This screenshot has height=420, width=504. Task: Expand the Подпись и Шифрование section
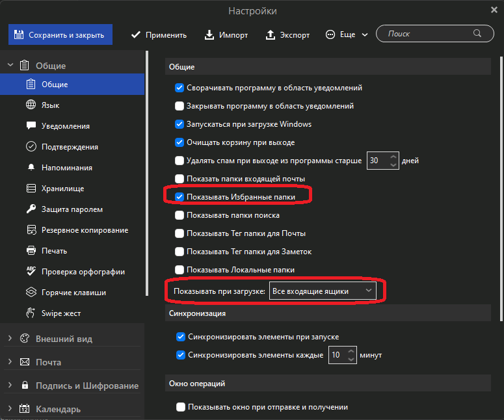point(10,385)
